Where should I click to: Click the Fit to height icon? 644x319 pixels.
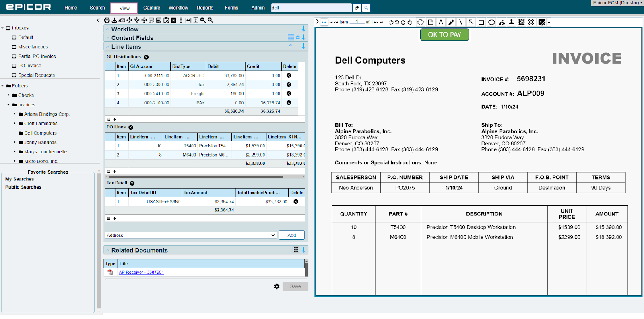click(196, 20)
